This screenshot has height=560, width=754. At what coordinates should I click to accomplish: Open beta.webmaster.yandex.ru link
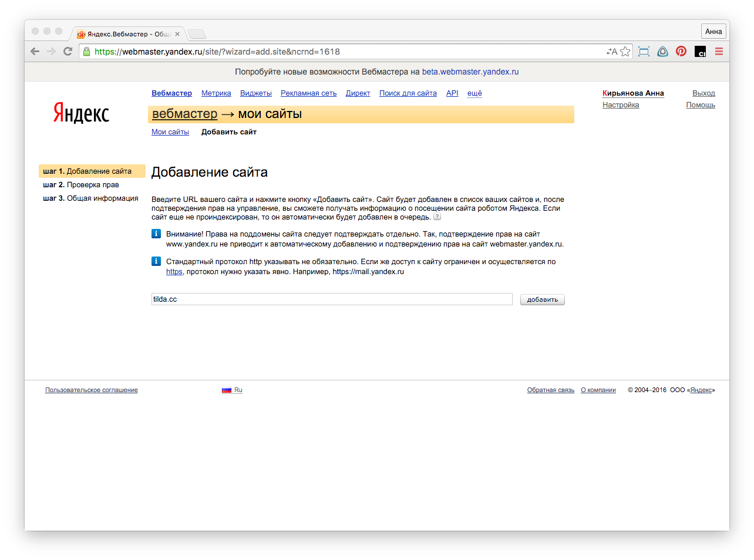[x=470, y=72]
